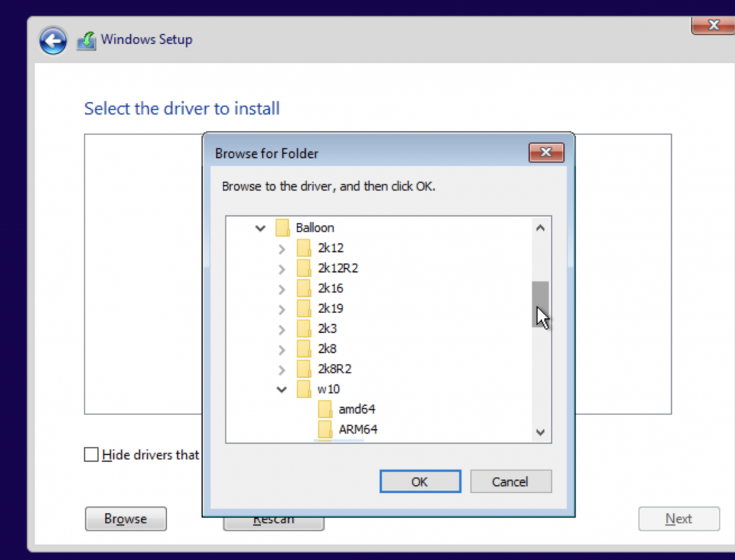The image size is (735, 560).
Task: Click the Next button in Windows Setup
Action: [x=678, y=519]
